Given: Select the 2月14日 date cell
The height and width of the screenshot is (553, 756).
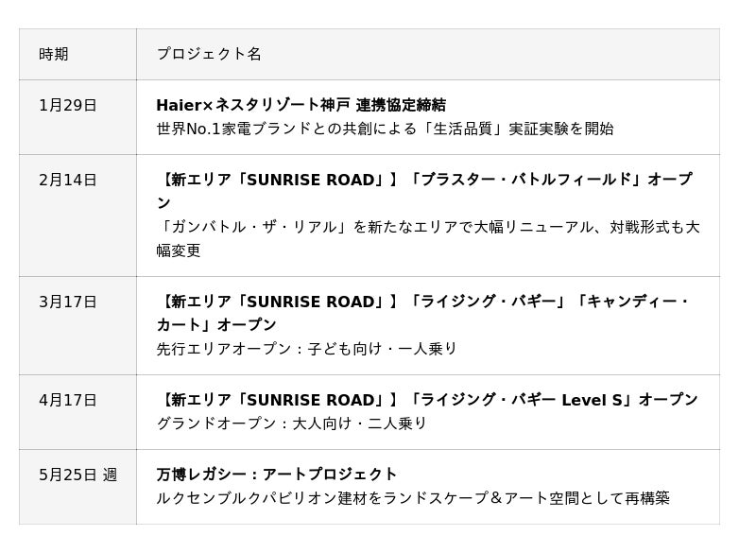Looking at the screenshot, I should coord(68,180).
